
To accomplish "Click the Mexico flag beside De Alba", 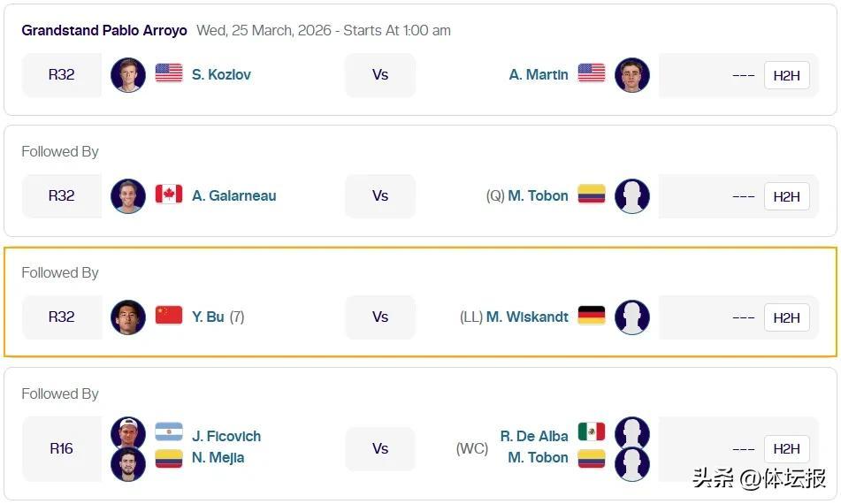I will click(592, 431).
